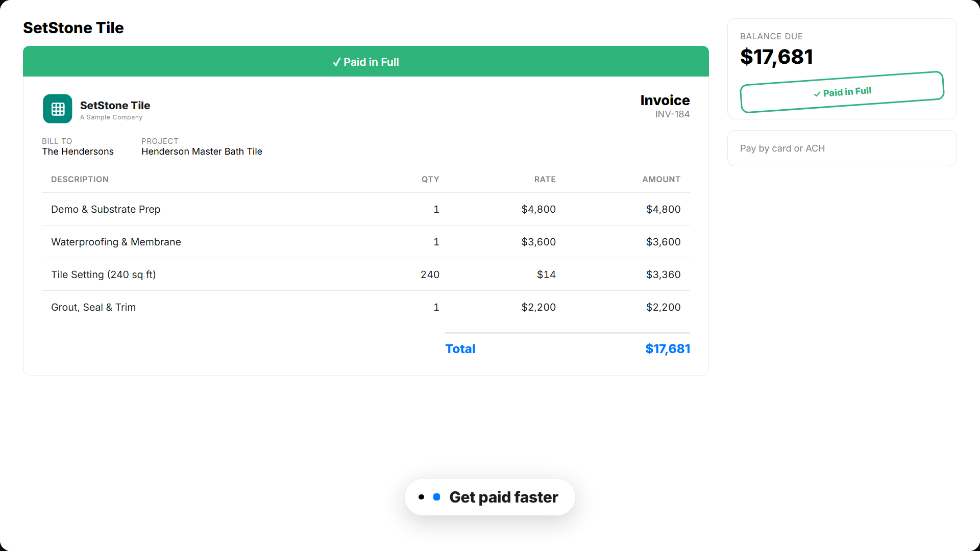Click the AMOUNT column header

661,179
